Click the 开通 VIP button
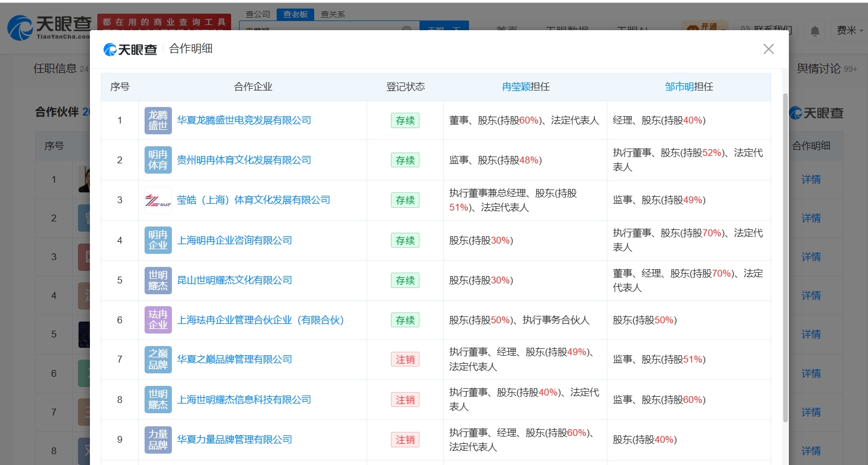This screenshot has height=465, width=868. (x=705, y=27)
